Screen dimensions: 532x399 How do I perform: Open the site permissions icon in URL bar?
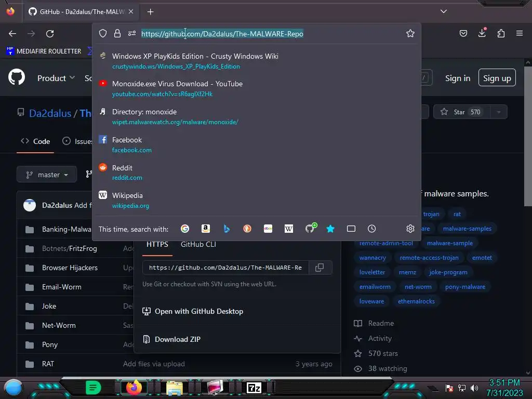pos(132,33)
